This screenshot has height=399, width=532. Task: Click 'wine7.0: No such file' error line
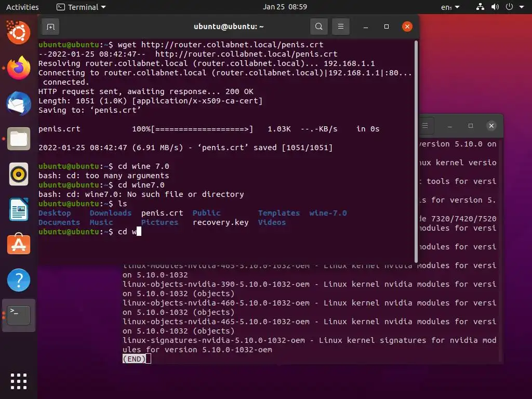pyautogui.click(x=141, y=194)
